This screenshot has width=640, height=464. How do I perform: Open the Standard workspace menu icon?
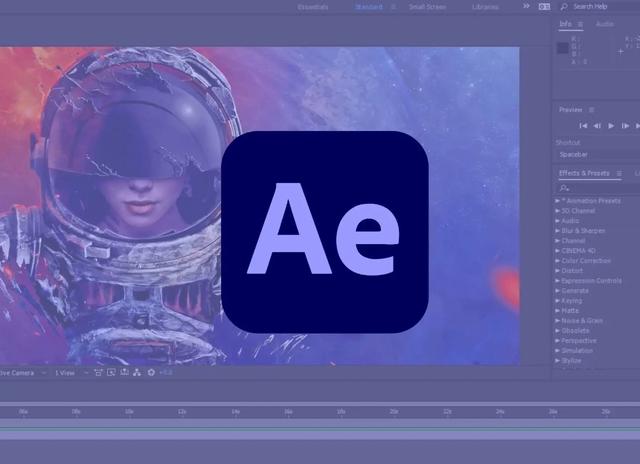click(393, 7)
